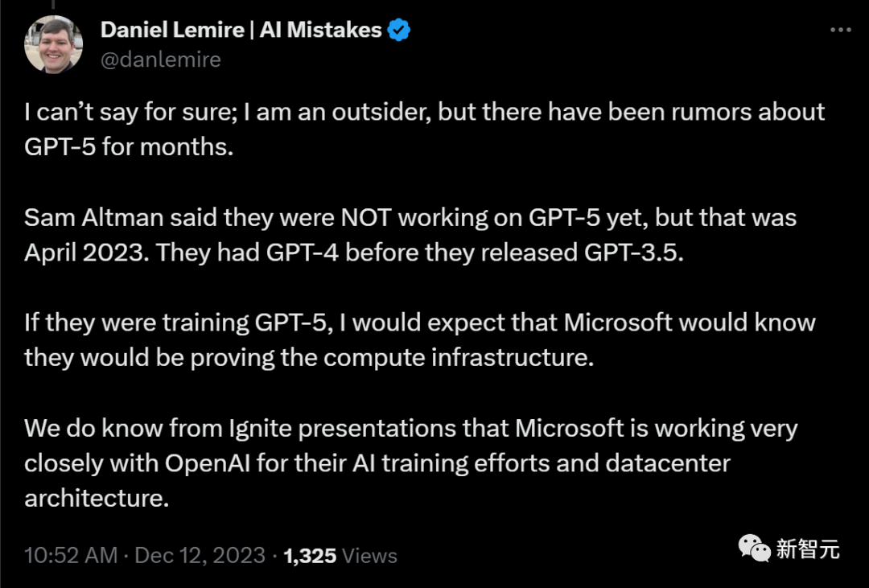The image size is (869, 588).
Task: Open the three-dot more options menu
Action: click(x=839, y=30)
